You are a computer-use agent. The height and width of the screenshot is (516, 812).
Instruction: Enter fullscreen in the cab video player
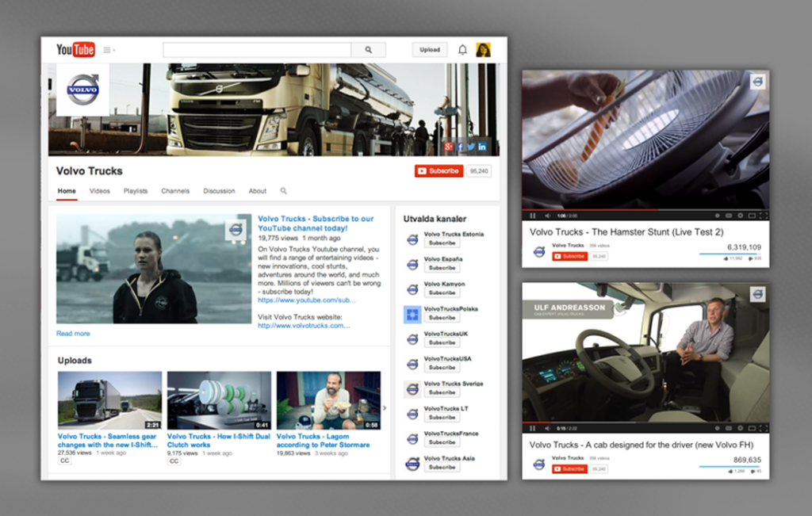coord(763,428)
